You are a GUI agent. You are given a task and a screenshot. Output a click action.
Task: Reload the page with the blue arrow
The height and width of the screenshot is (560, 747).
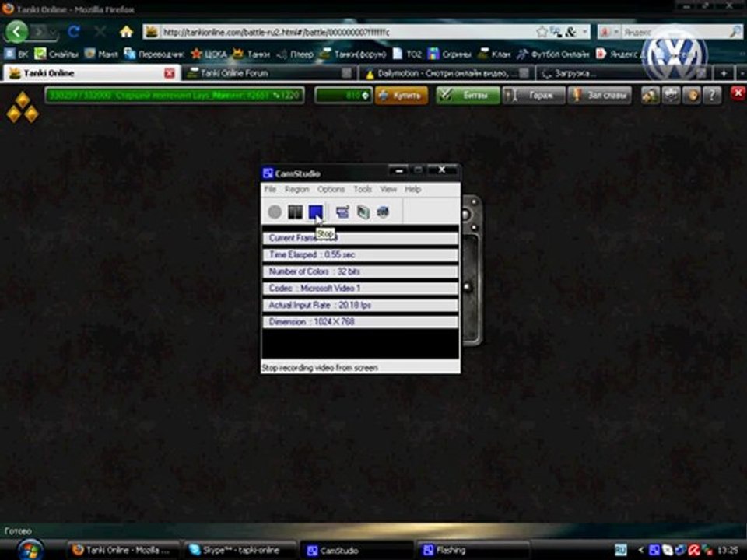click(73, 32)
